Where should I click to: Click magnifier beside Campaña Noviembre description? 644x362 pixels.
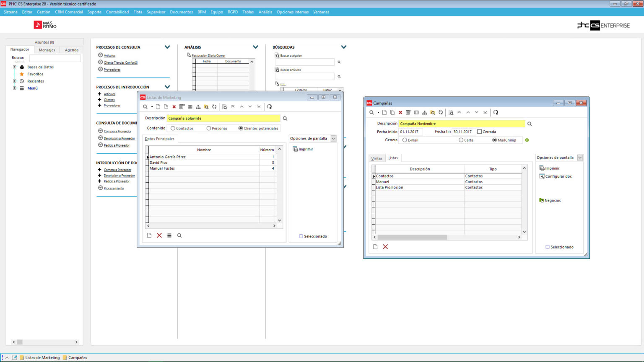[x=530, y=124]
